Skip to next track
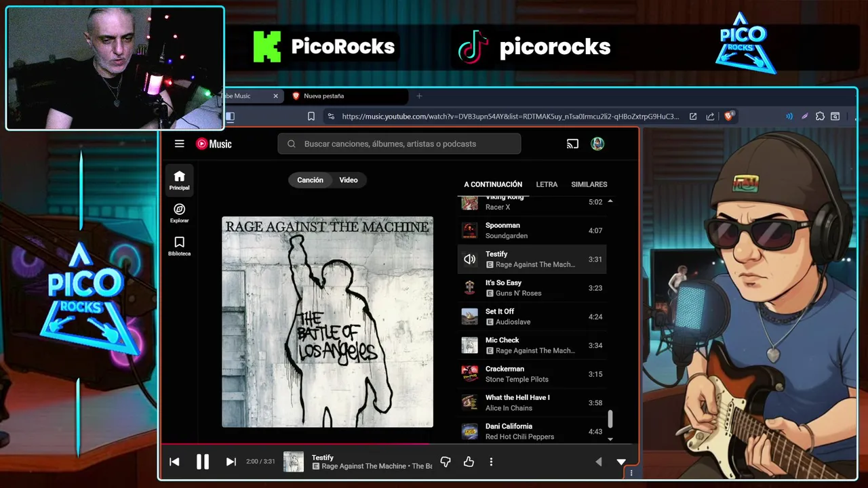This screenshot has height=488, width=868. point(231,462)
